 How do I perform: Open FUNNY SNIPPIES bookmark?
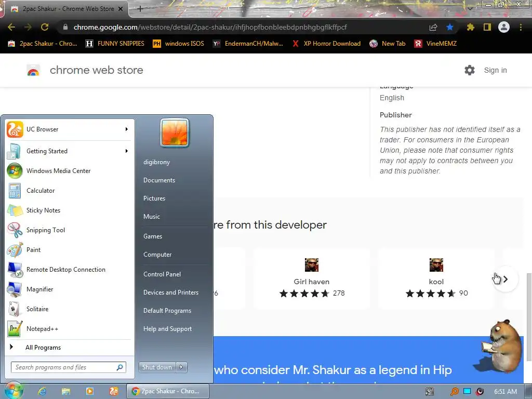(115, 44)
